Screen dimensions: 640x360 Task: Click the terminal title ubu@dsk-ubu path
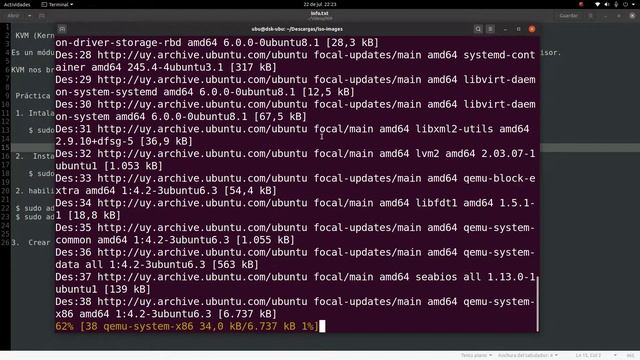297,29
